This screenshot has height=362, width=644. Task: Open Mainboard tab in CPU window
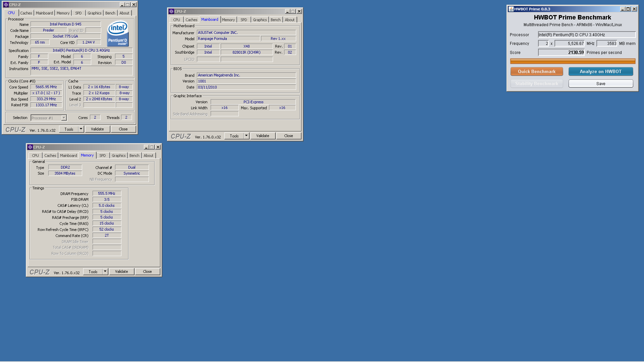point(44,13)
